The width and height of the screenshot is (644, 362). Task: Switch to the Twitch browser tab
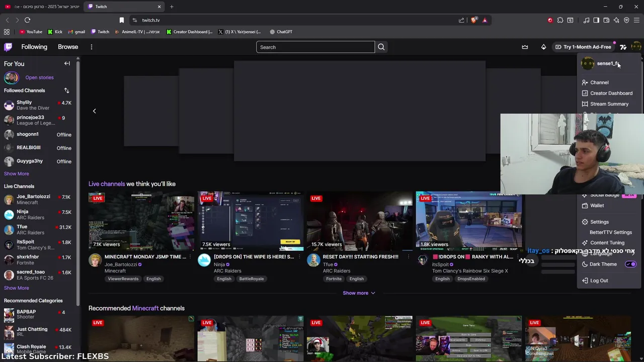124,7
